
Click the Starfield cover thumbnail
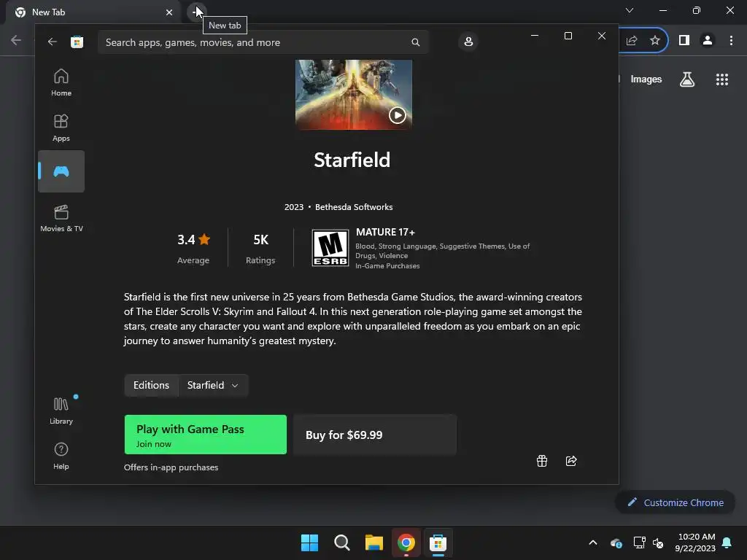pyautogui.click(x=354, y=94)
